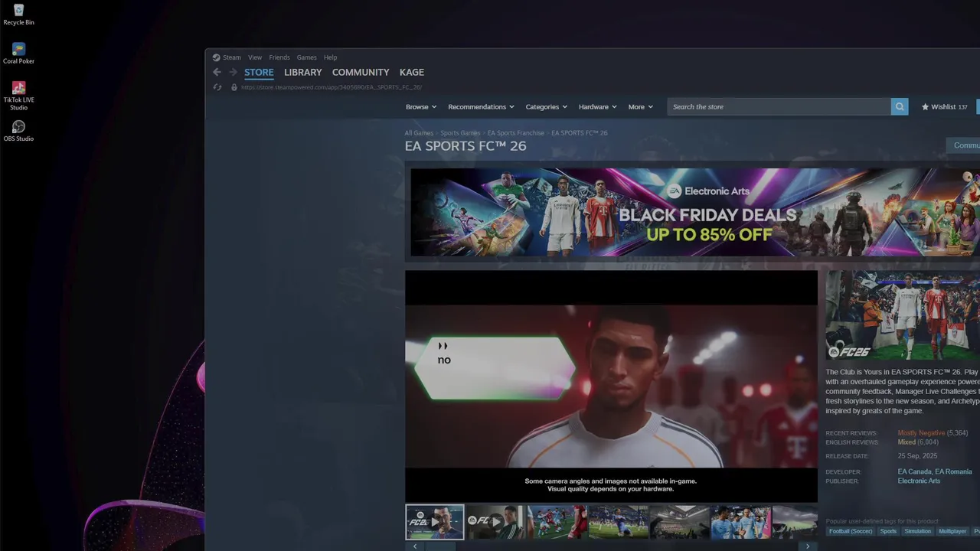
Task: Click the main trailer video player
Action: click(611, 386)
